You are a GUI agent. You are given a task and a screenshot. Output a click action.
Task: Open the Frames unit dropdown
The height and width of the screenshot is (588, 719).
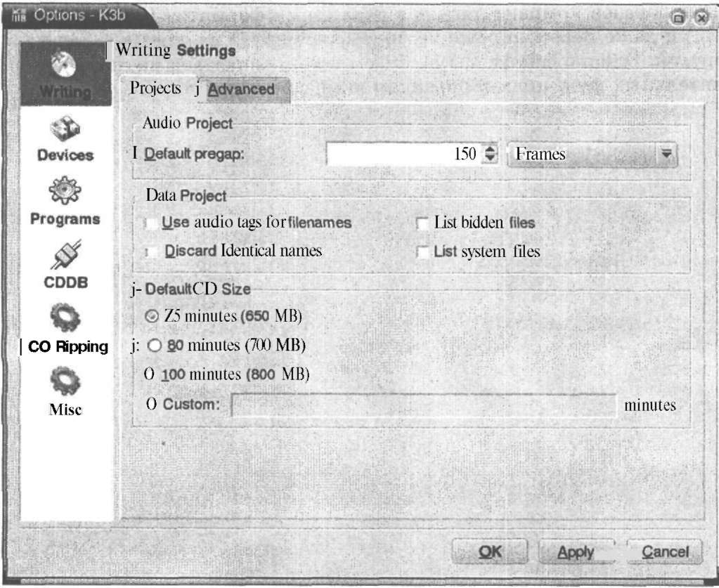(592, 154)
